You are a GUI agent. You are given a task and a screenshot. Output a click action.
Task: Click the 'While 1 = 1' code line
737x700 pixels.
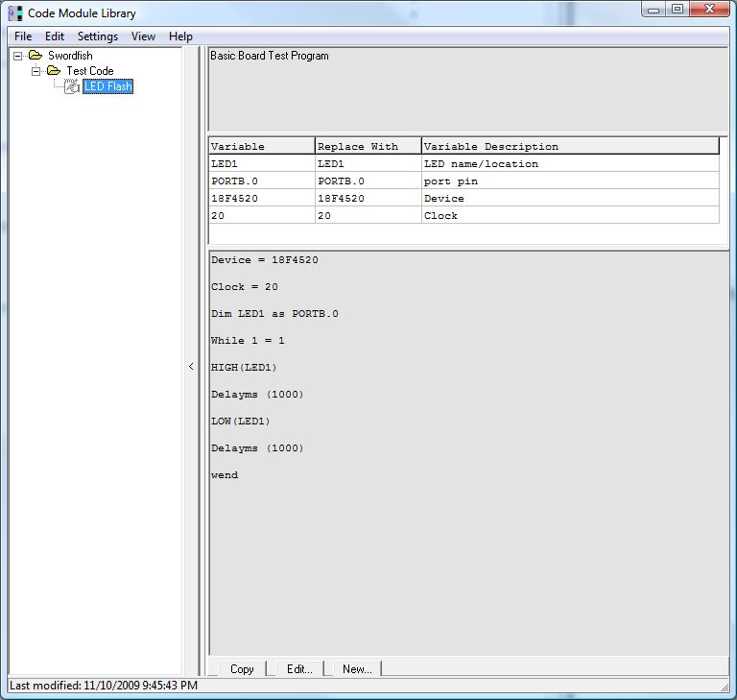click(248, 340)
